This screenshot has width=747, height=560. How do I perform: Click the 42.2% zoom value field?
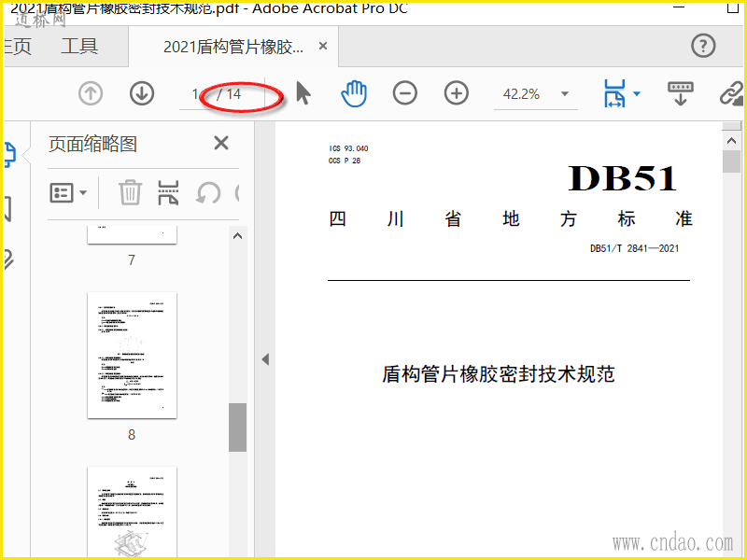pos(521,94)
